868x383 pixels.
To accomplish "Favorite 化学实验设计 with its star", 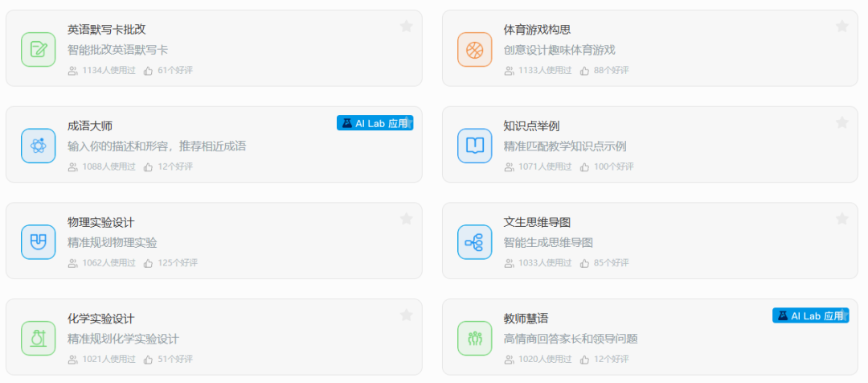I will [x=407, y=315].
